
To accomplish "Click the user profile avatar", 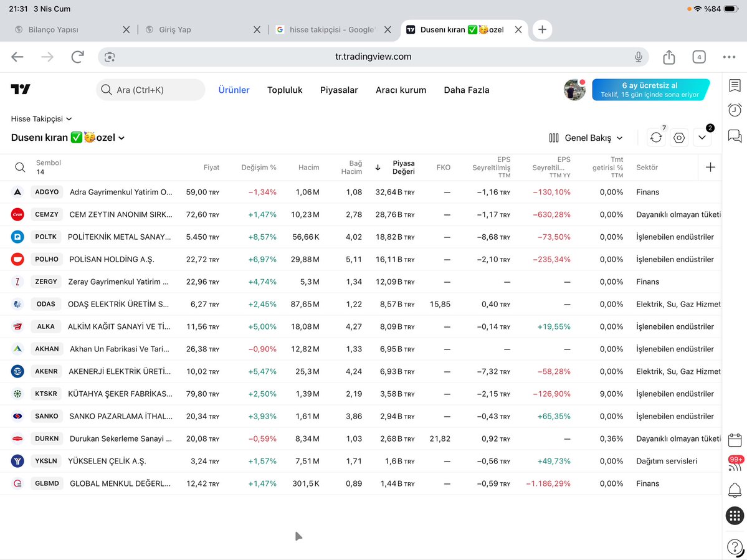I will (x=574, y=90).
